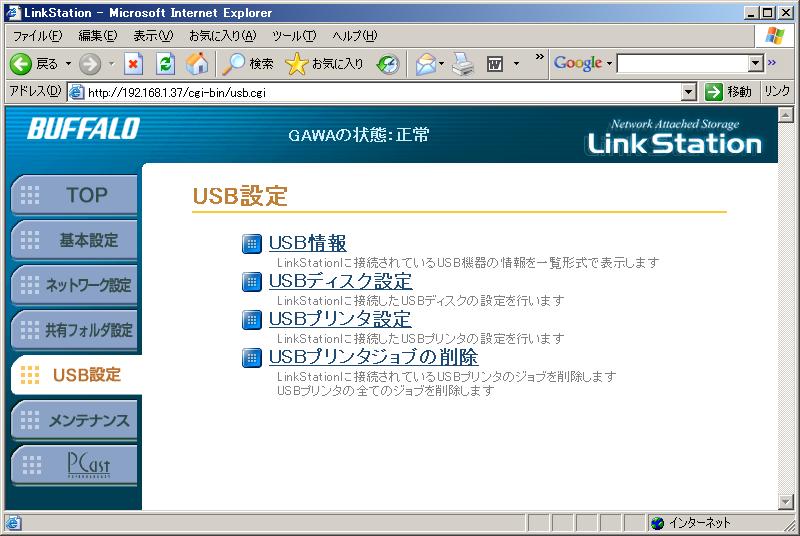The height and width of the screenshot is (536, 800).
Task: Click inside the Google toolbar search field
Action: click(x=682, y=64)
